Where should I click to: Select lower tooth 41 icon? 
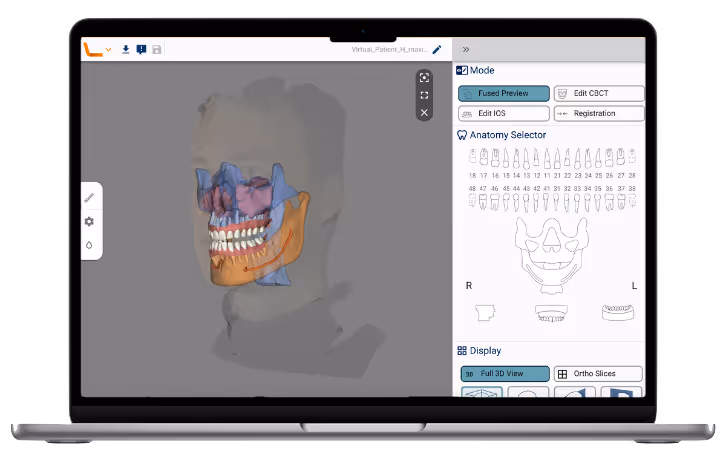[546, 202]
